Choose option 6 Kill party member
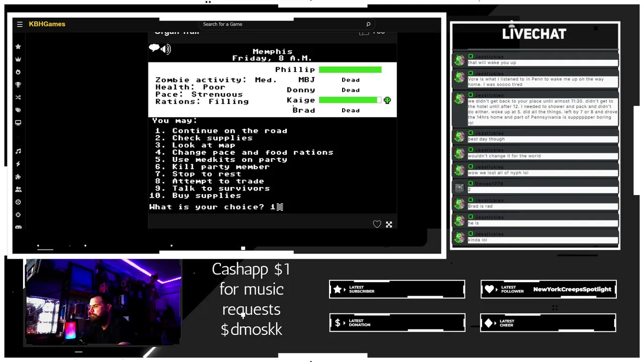The height and width of the screenshot is (362, 644). click(x=212, y=166)
